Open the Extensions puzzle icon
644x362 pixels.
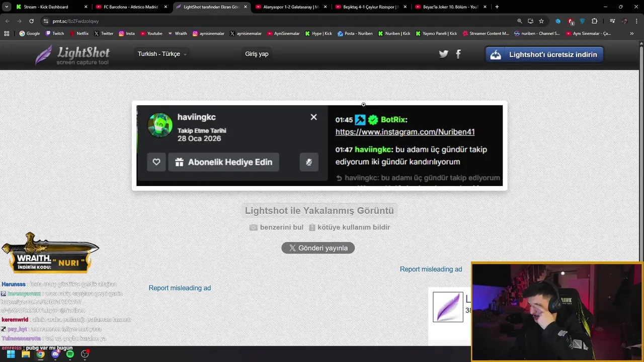[595, 21]
